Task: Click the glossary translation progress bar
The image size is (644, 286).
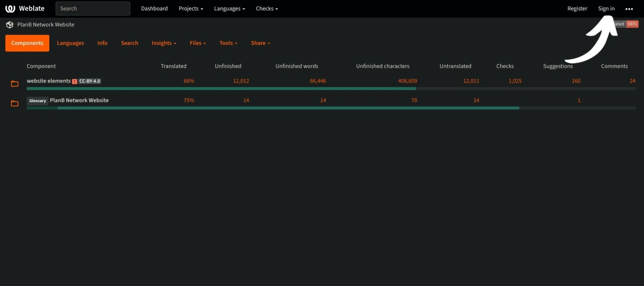Action: click(331, 108)
